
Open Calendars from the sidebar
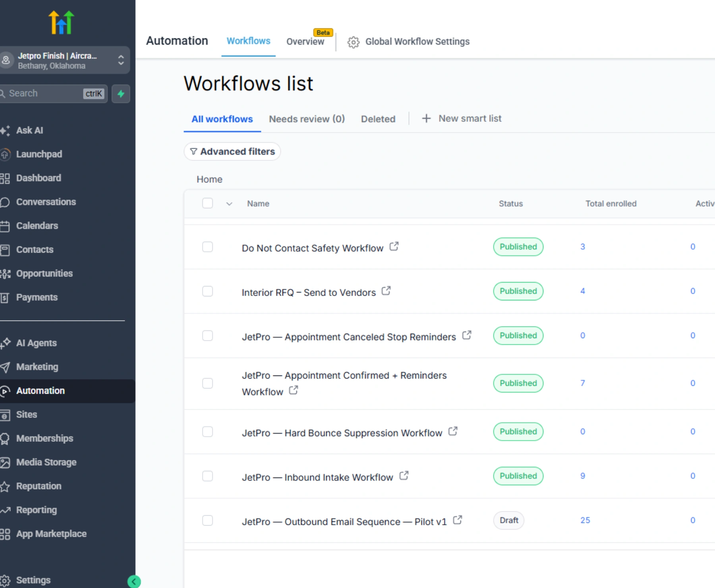pyautogui.click(x=37, y=226)
